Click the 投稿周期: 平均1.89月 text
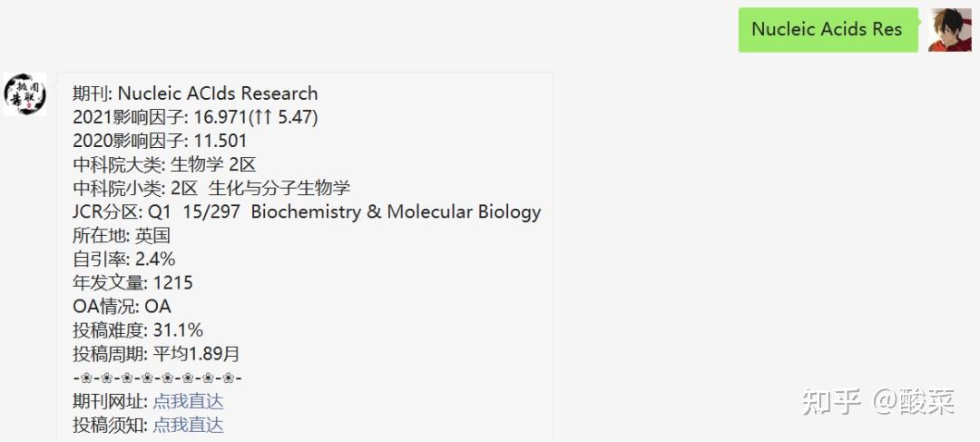The image size is (980, 442). (156, 354)
